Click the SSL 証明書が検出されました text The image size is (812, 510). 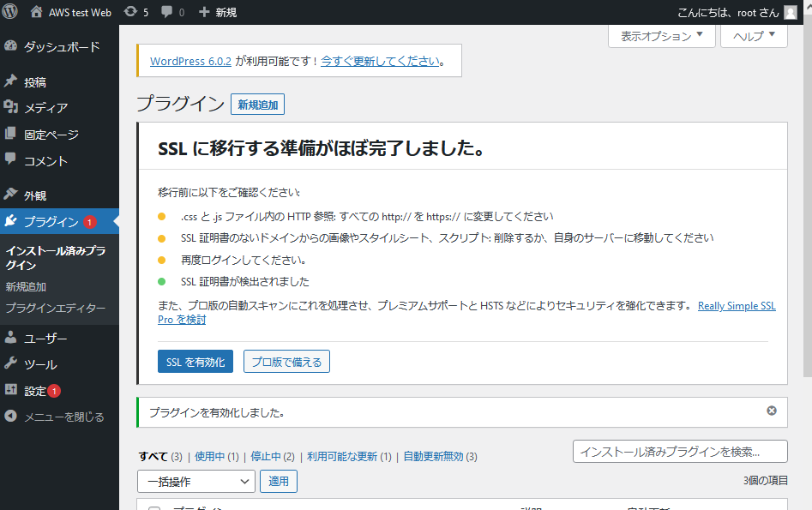click(245, 282)
